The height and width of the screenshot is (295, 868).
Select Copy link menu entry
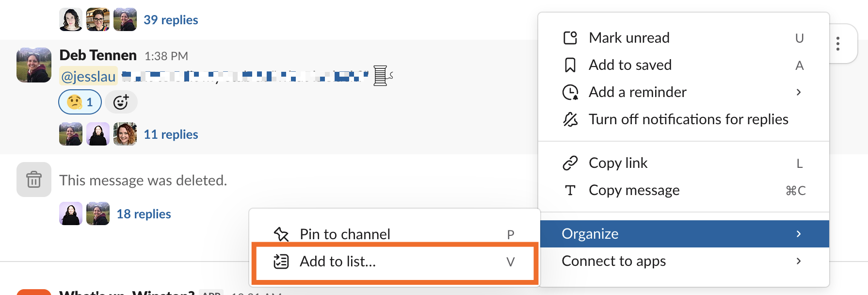coord(684,163)
